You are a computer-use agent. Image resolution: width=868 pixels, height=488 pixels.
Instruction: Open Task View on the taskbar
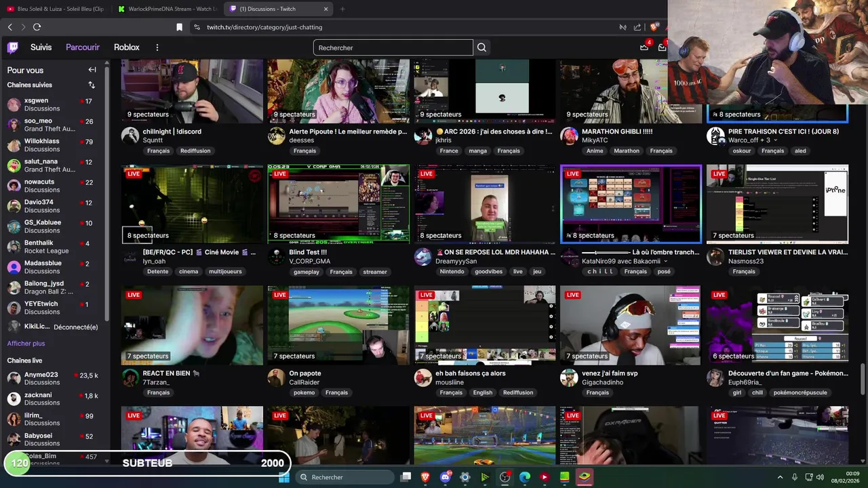(x=406, y=477)
